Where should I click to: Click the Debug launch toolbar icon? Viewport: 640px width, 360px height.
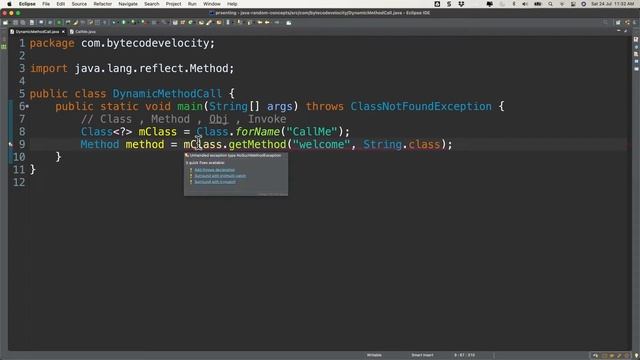pos(113,22)
